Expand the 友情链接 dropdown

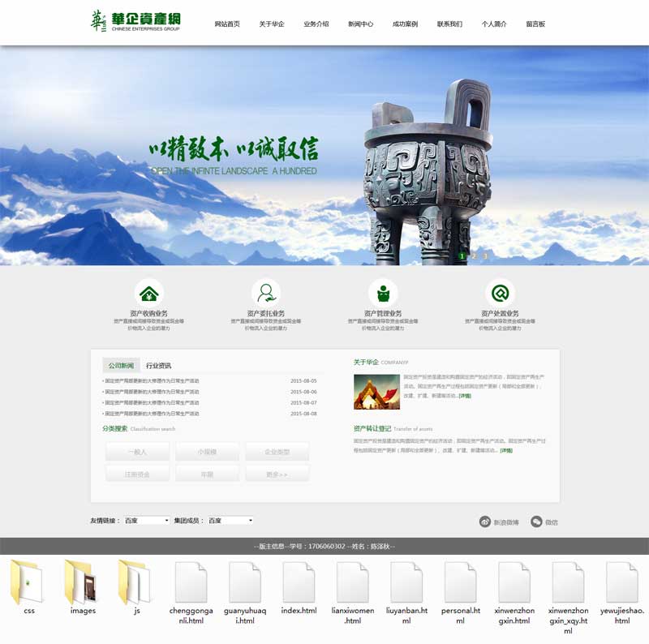point(146,520)
